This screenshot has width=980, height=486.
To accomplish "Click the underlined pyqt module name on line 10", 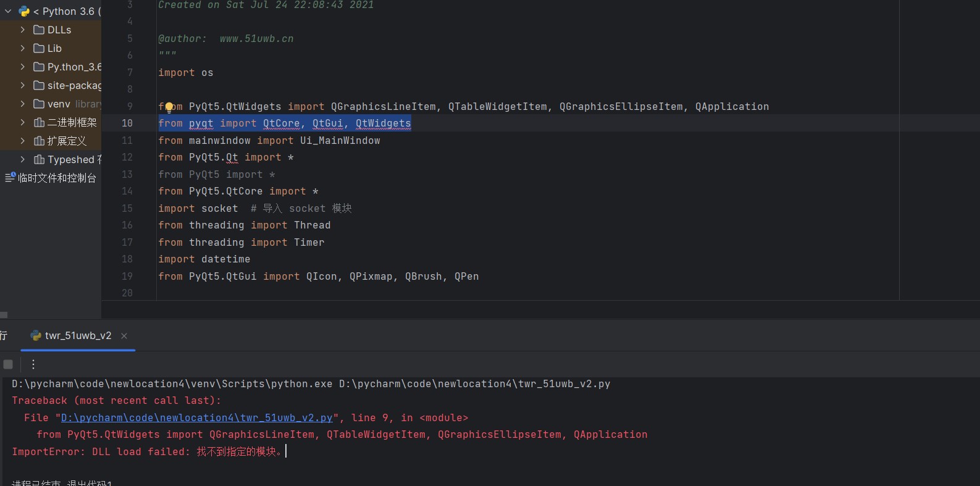I will click(201, 124).
